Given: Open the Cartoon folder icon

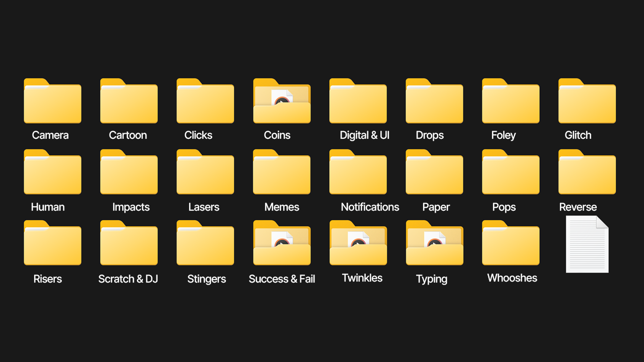Looking at the screenshot, I should 129,101.
